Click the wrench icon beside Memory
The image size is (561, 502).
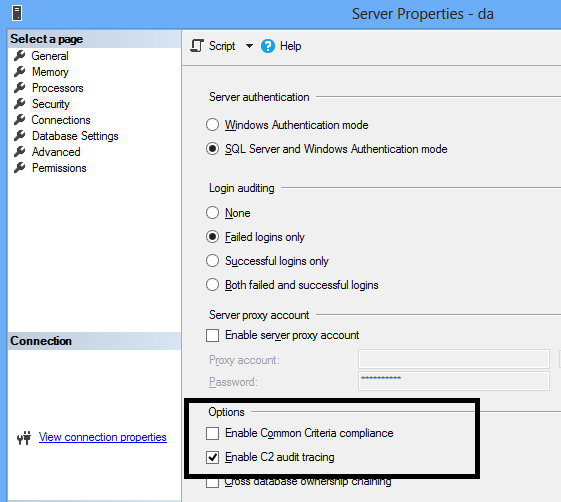click(20, 72)
